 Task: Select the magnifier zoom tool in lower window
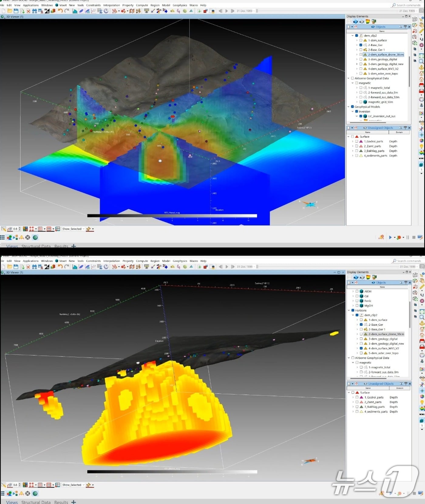coord(422,317)
